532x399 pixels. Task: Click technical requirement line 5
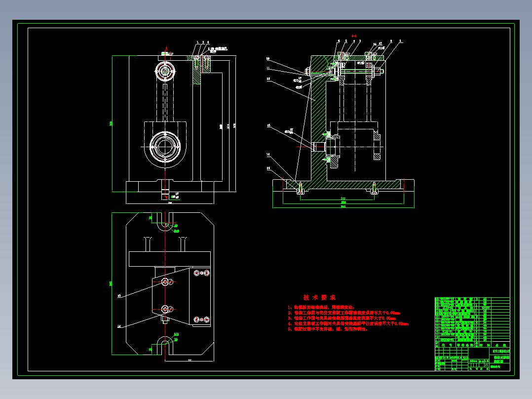328,329
